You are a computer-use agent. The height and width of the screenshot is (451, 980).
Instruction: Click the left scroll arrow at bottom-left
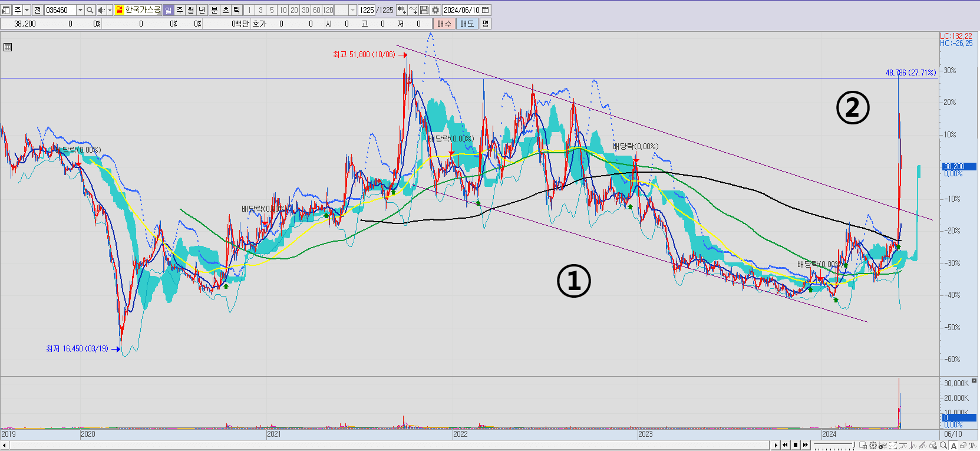tap(5, 445)
